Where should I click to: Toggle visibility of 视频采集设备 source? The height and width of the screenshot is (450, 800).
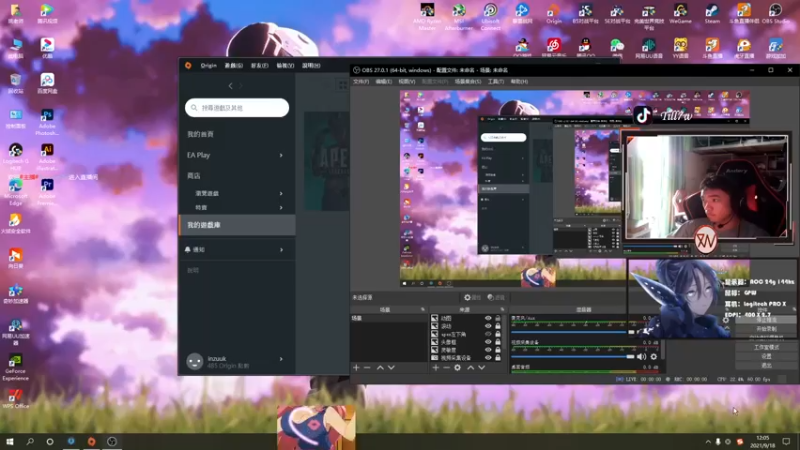click(488, 358)
